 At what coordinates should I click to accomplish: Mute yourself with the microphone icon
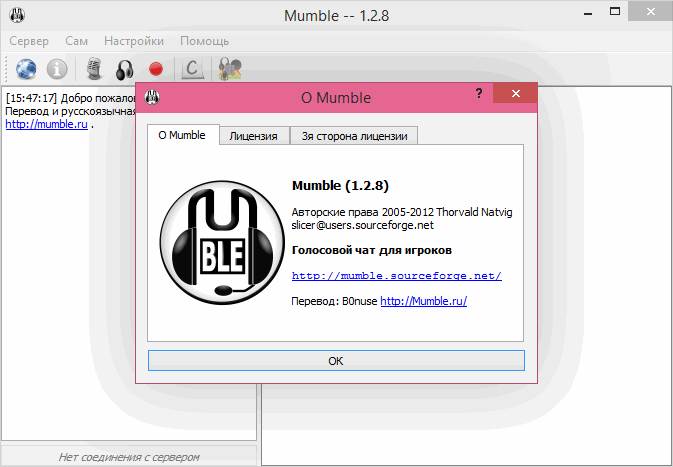pos(94,69)
